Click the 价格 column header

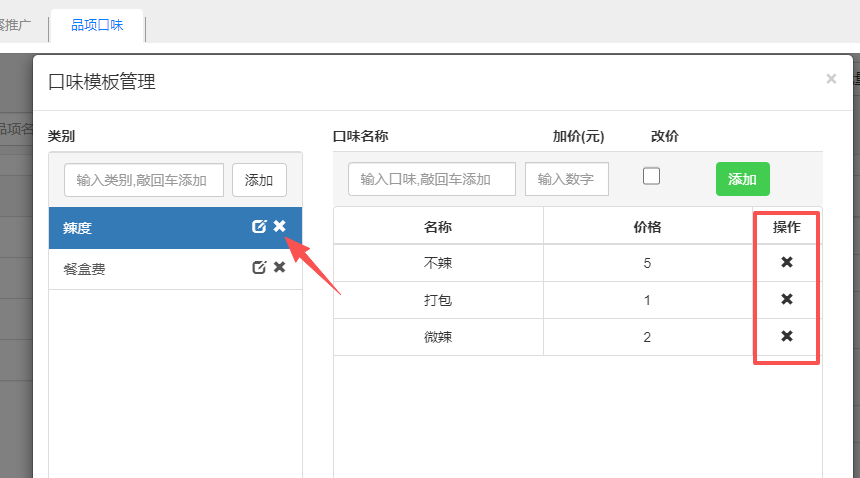647,227
